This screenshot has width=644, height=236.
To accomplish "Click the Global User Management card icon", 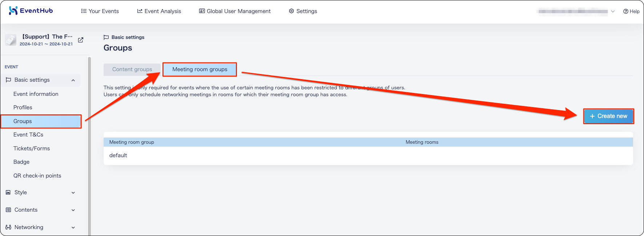I will (x=202, y=11).
